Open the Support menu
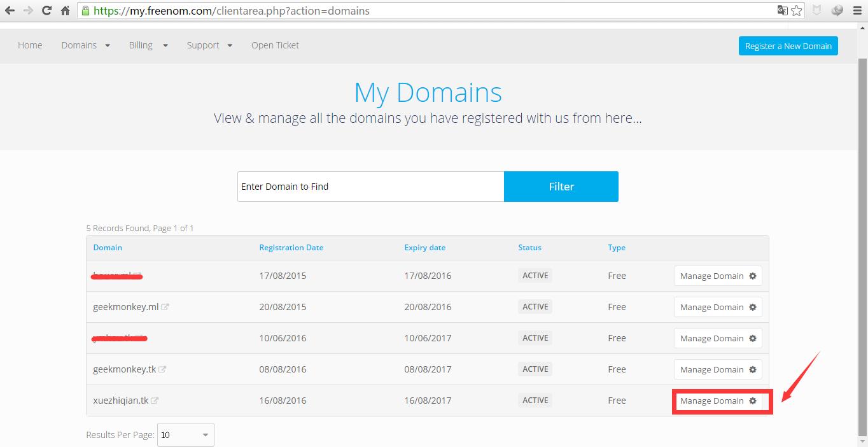 (209, 45)
